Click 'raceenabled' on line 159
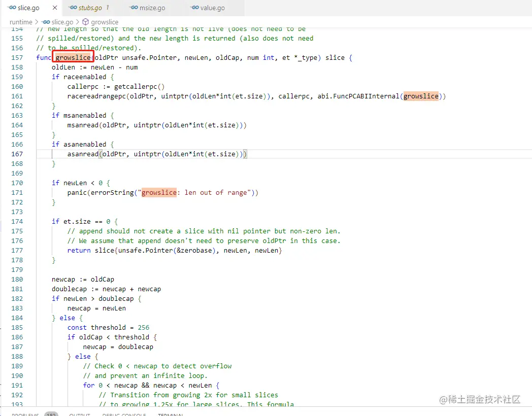The width and height of the screenshot is (532, 416). click(85, 77)
